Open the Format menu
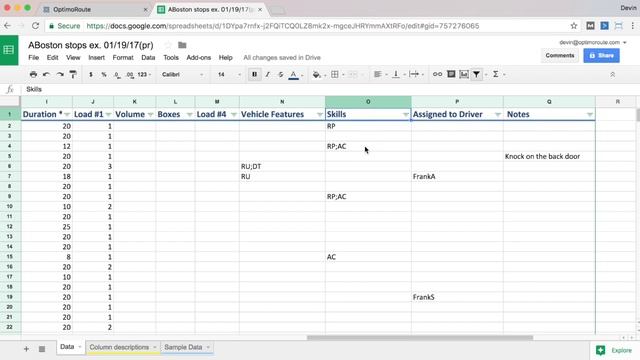 click(123, 58)
